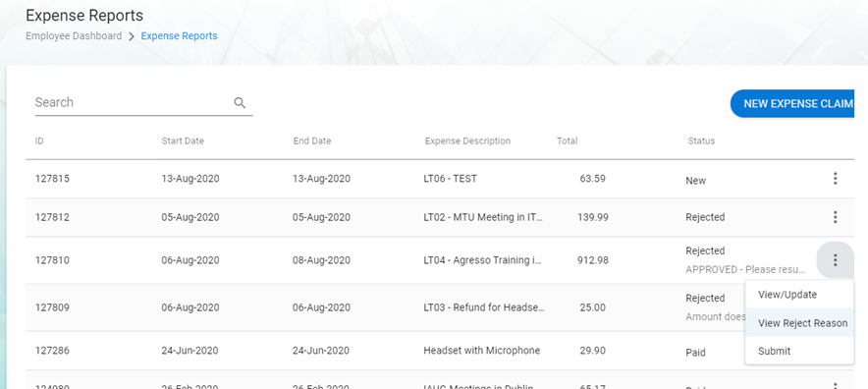The height and width of the screenshot is (389, 868).
Task: Select claim ID 127286
Action: pos(52,351)
